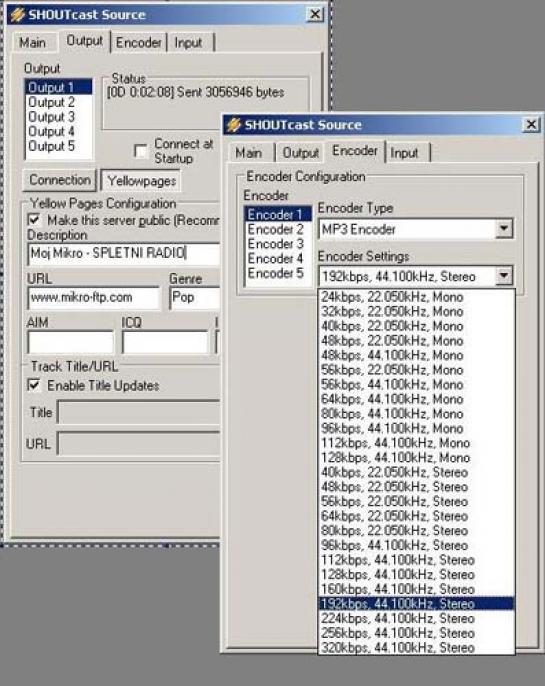Close the back SHOUTcast Source Output window

click(315, 14)
